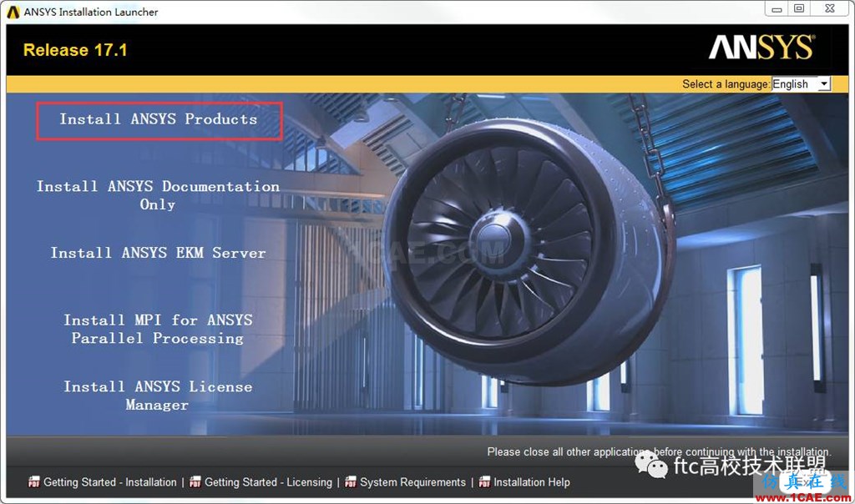855x504 pixels.
Task: Click Install ANSYS Products
Action: pyautogui.click(x=159, y=119)
